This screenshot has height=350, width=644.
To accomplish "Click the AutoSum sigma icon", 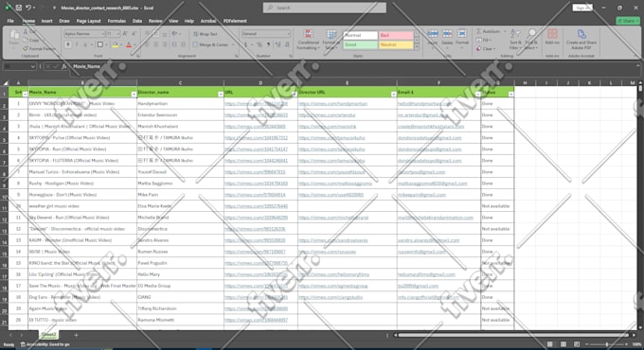I will (479, 31).
